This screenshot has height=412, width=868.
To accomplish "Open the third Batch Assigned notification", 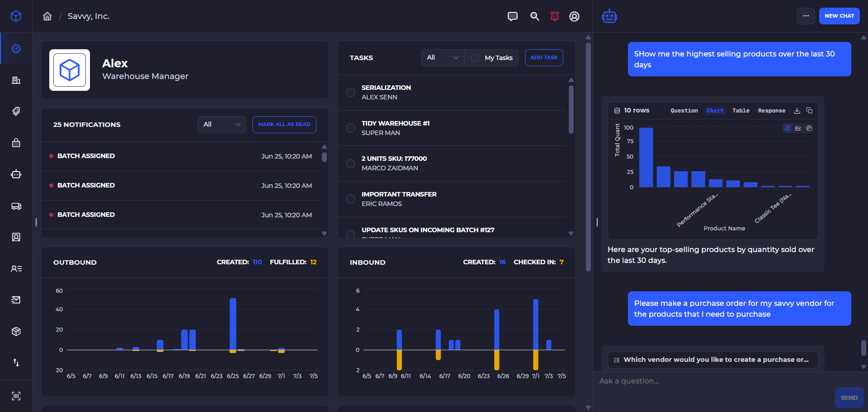I will tap(180, 215).
